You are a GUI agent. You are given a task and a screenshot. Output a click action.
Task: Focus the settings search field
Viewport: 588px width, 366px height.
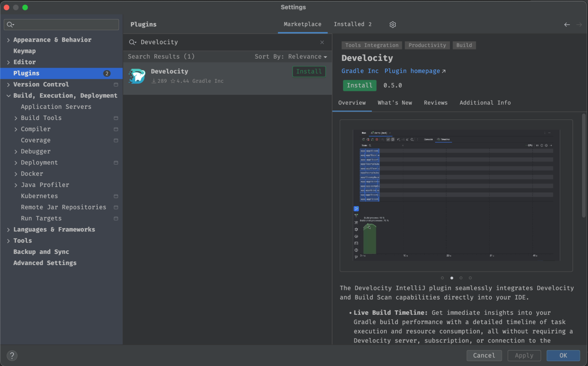tap(61, 24)
